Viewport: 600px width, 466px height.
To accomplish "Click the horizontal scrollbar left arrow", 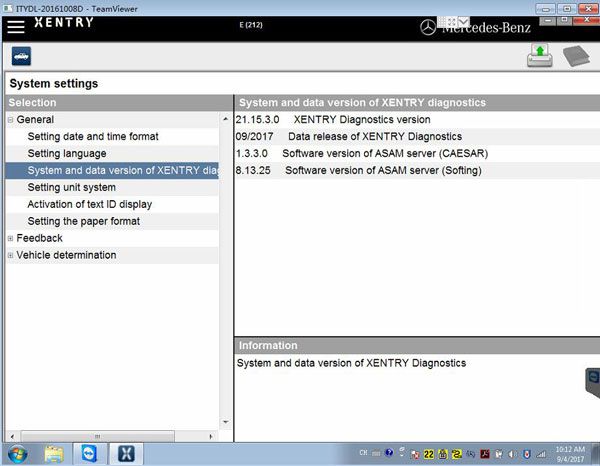I will point(12,436).
